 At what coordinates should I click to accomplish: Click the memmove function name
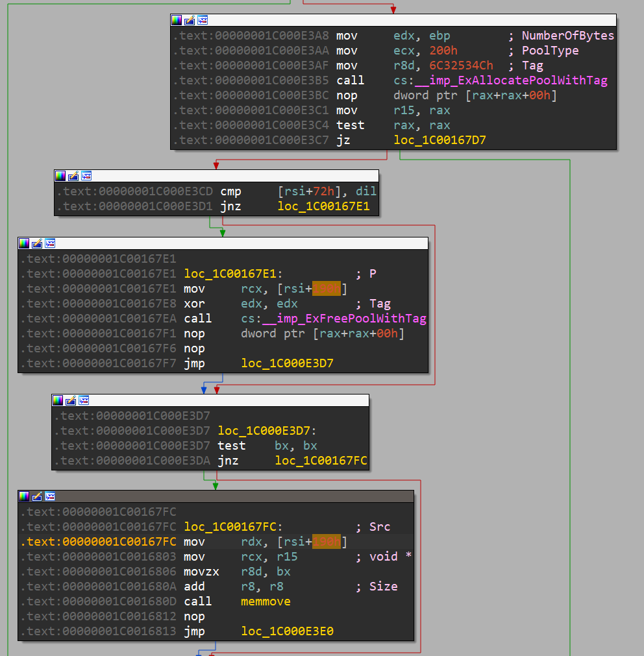click(x=266, y=601)
